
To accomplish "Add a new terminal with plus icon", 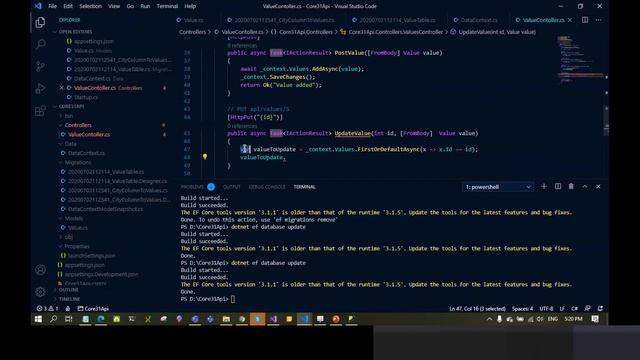I will point(544,187).
